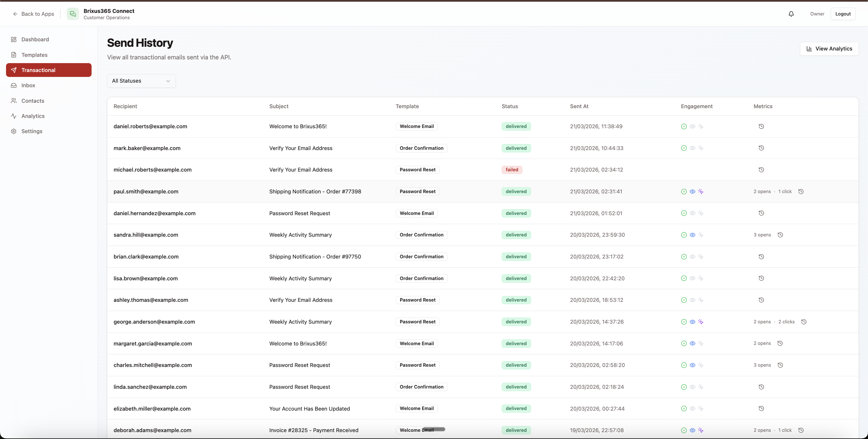Open history icon for paul.smith row
Viewport: 868px width, 439px height.
(801, 191)
